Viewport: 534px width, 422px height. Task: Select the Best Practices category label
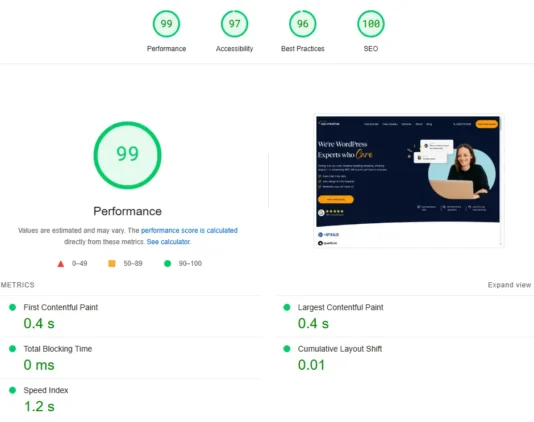[x=302, y=49]
